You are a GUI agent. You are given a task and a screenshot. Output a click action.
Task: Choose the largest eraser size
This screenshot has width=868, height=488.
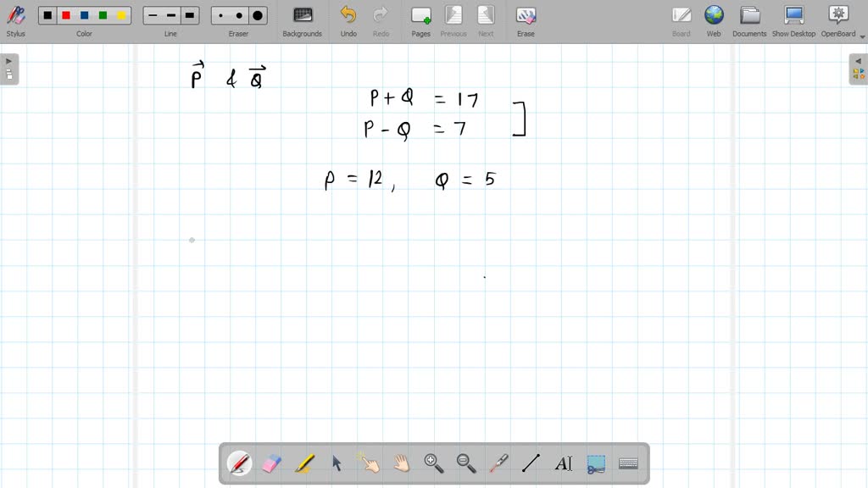(256, 14)
